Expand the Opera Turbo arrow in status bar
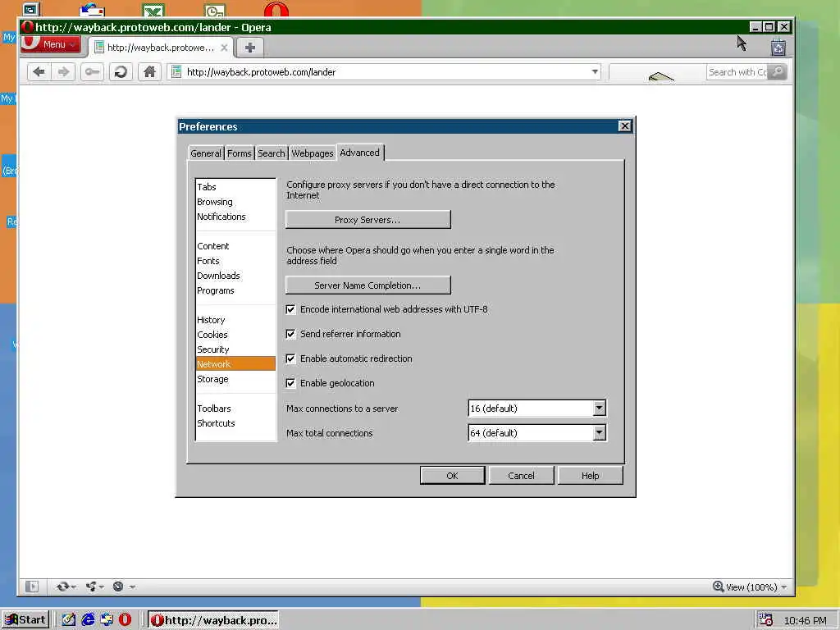 132,587
